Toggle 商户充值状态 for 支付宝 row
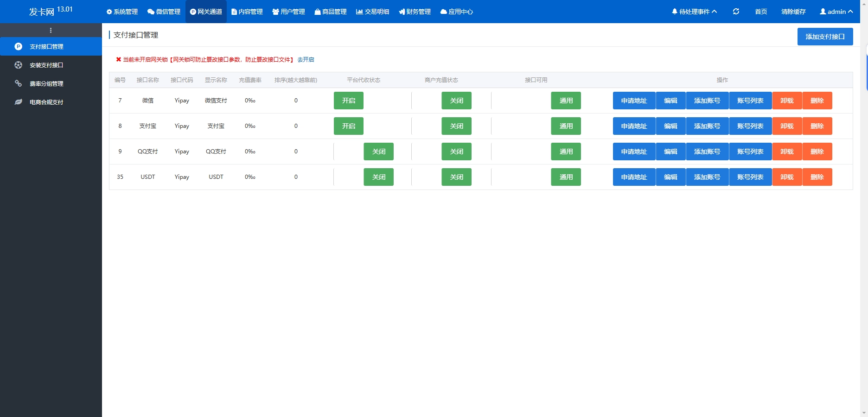868x417 pixels. pyautogui.click(x=456, y=126)
